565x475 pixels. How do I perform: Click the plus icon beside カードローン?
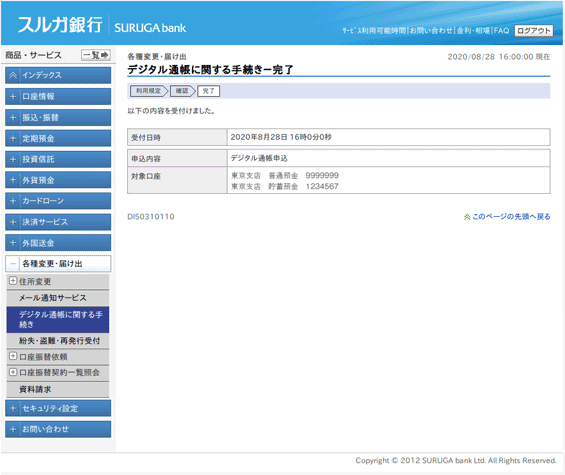coord(13,201)
